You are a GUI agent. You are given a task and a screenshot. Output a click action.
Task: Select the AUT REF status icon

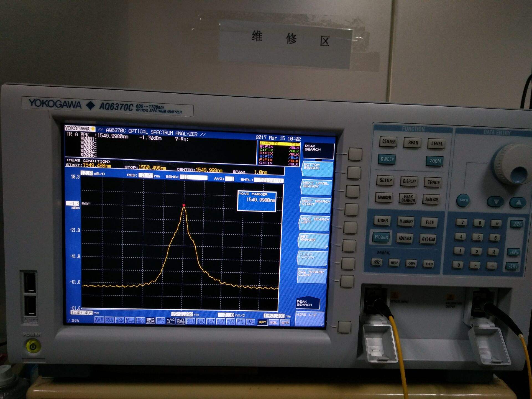(221, 321)
